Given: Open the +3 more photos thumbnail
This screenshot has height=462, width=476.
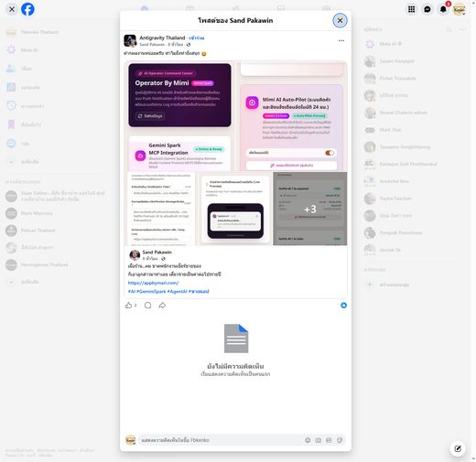Looking at the screenshot, I should [x=310, y=209].
